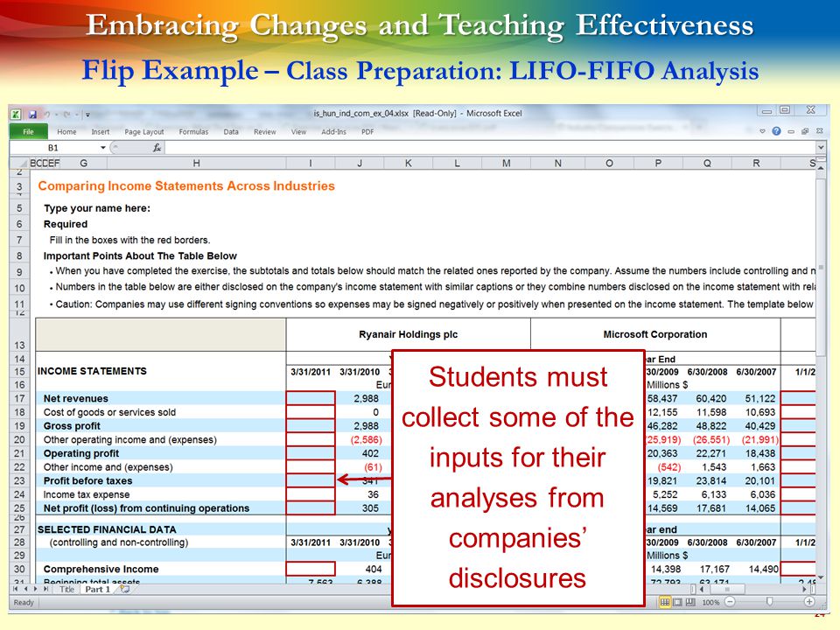
Task: Click the Excel application icon in title bar
Action: pos(16,114)
